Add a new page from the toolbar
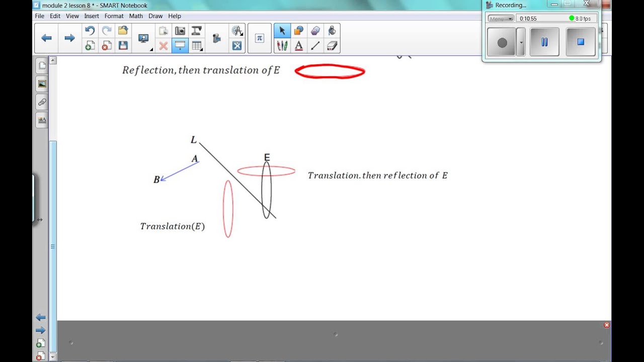 [90, 46]
